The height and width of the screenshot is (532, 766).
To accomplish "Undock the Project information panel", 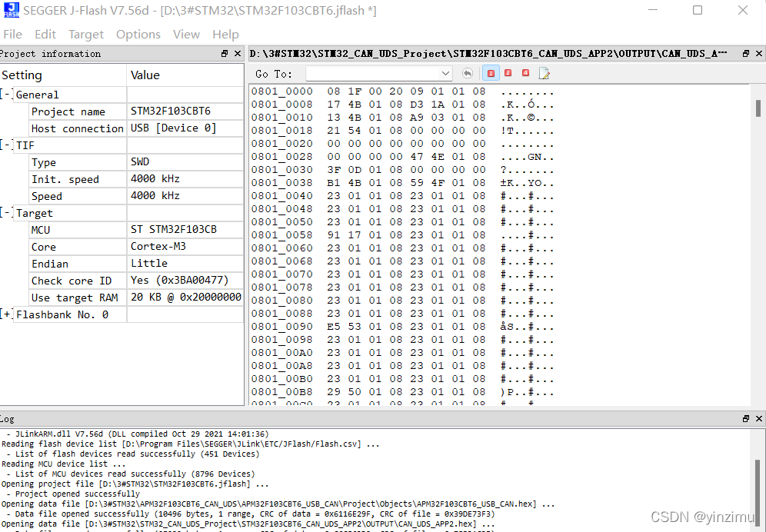I will (225, 54).
